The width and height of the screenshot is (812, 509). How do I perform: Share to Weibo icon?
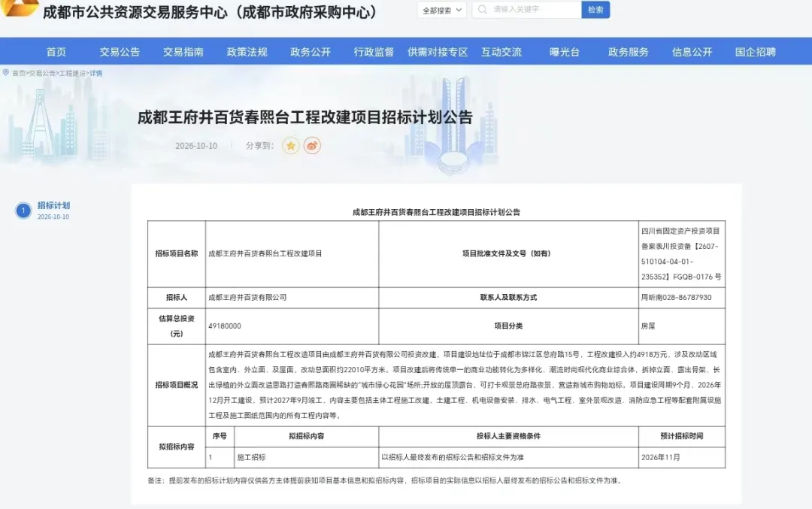click(x=312, y=146)
